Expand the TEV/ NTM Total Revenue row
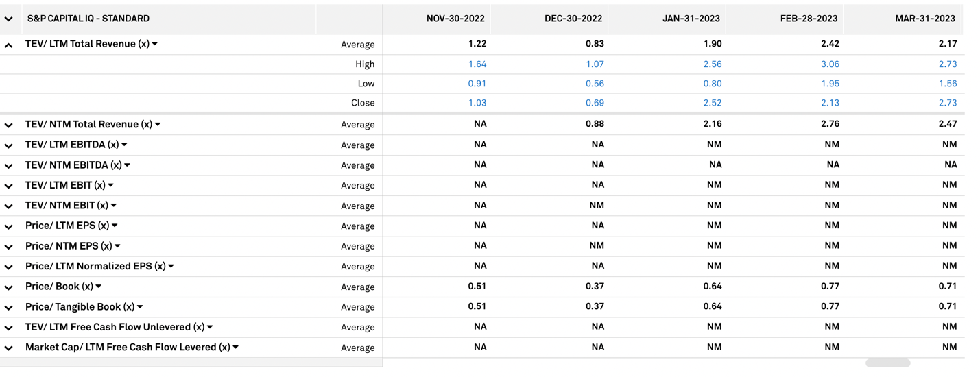980x377 pixels. pos(9,125)
